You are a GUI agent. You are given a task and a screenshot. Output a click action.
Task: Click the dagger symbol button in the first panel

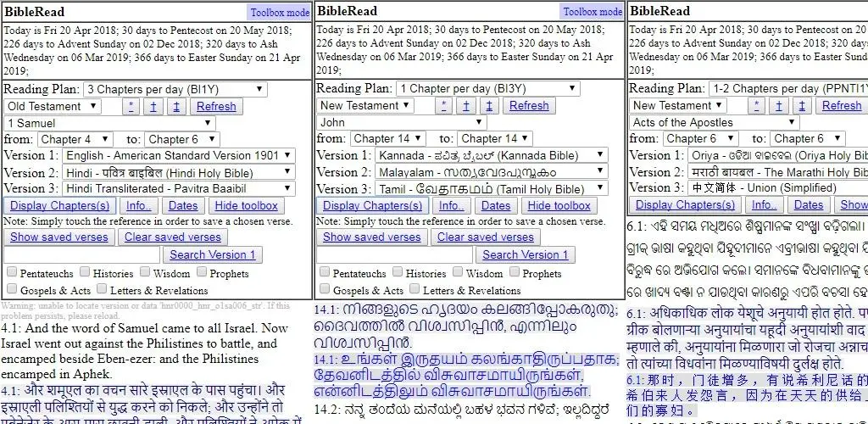point(153,106)
